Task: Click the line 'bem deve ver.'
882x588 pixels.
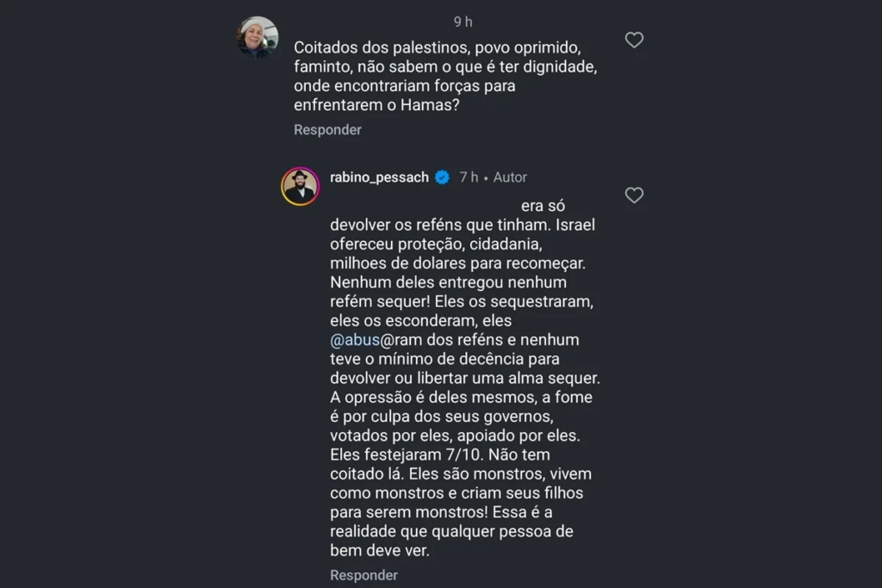Action: point(379,549)
